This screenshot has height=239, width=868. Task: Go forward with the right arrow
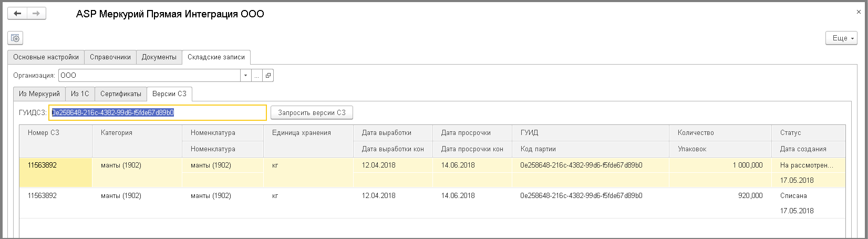tap(36, 14)
